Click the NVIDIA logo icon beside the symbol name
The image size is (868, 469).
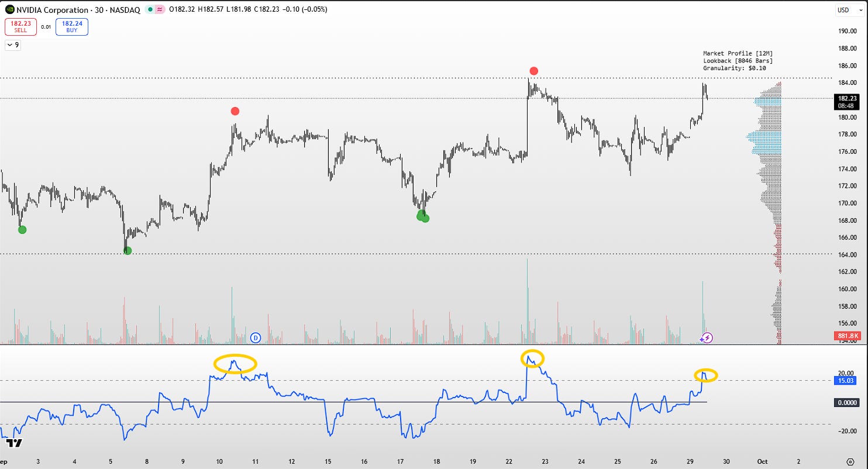(9, 9)
